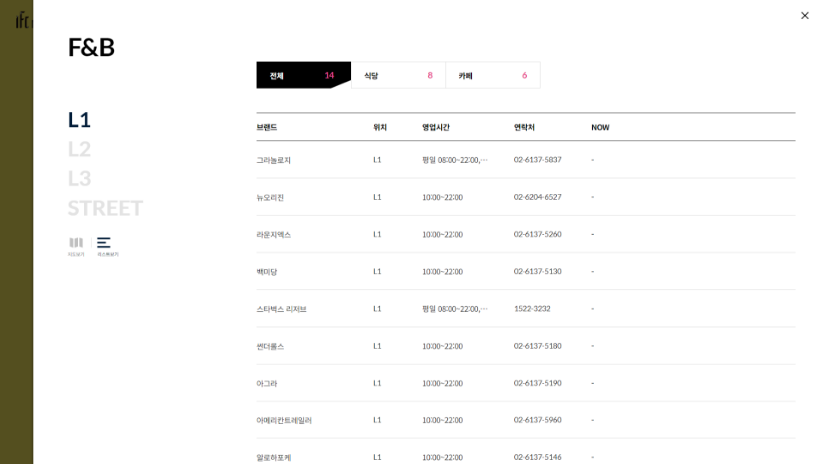Click the NOW column header
Viewport: 822px width, 464px height.
coord(600,127)
